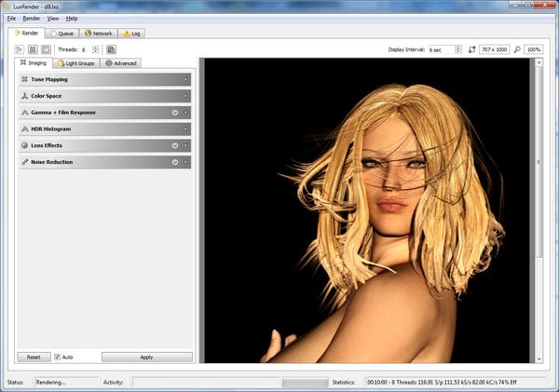Select the Imaging tab
This screenshot has height=392, width=559.
tap(34, 62)
